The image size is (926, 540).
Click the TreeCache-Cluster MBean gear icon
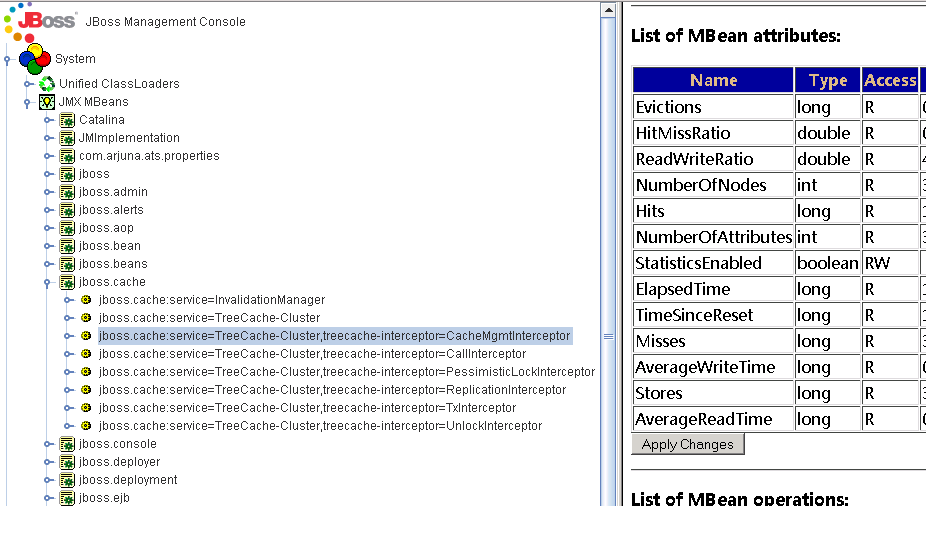[86, 318]
